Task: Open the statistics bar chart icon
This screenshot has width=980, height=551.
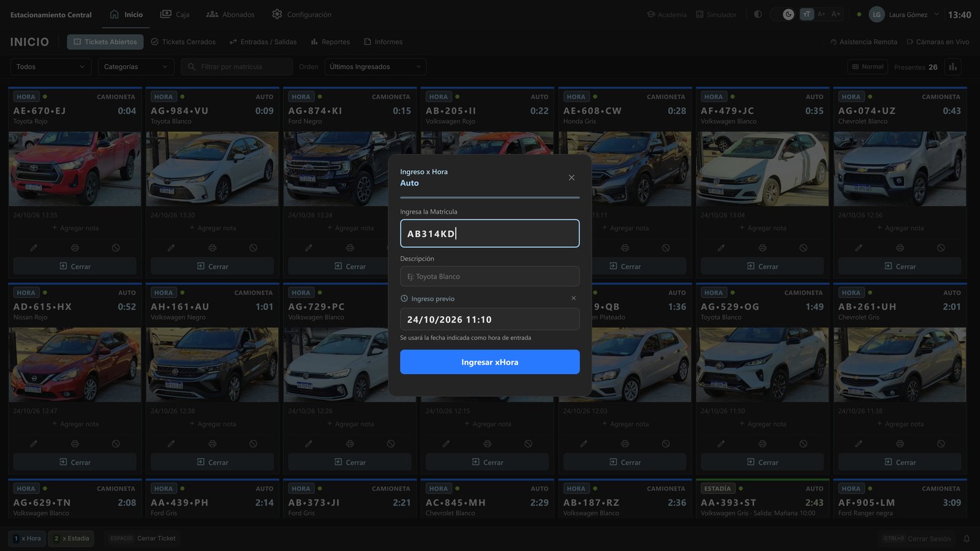Action: point(952,67)
